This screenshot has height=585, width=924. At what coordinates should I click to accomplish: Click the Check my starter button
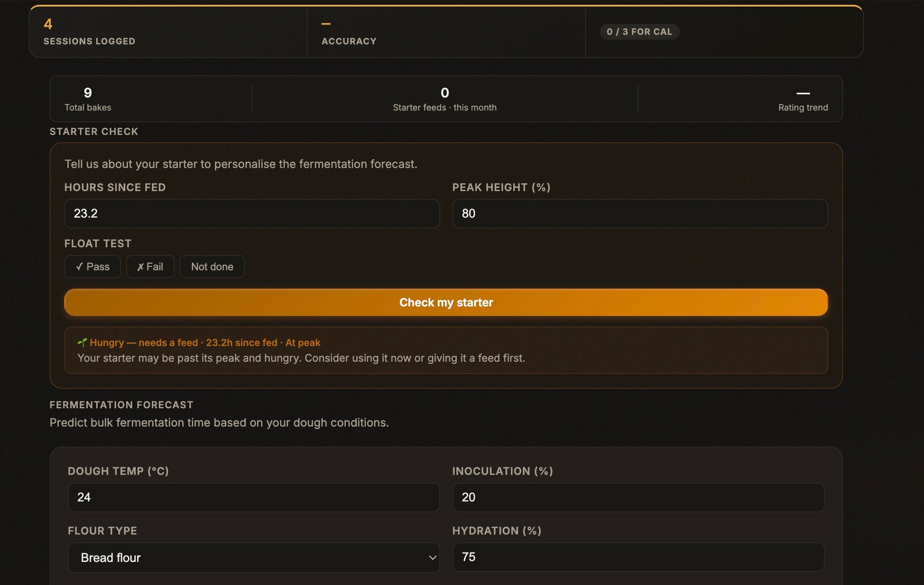point(446,302)
